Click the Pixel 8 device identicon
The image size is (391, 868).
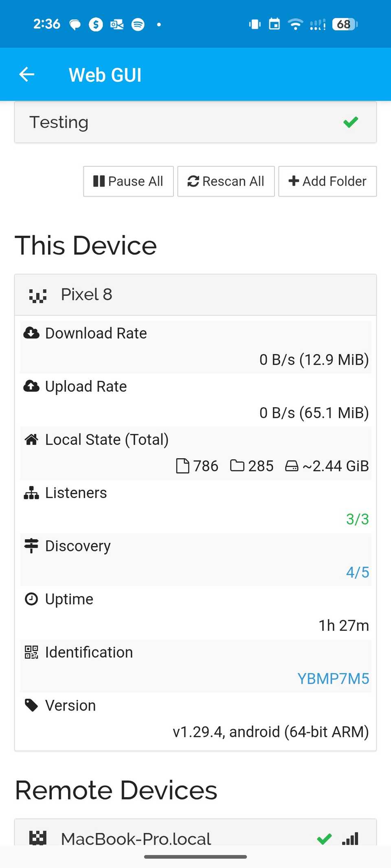pyautogui.click(x=38, y=295)
